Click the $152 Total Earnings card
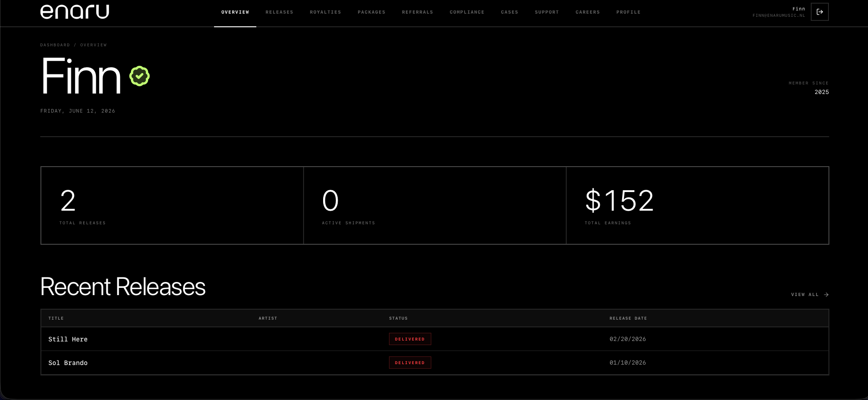 (x=698, y=205)
